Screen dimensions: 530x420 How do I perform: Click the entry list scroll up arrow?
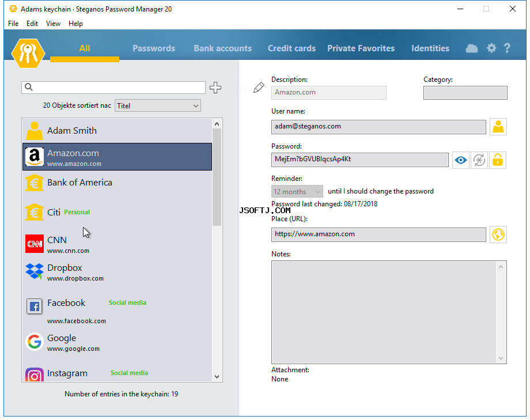click(x=217, y=124)
